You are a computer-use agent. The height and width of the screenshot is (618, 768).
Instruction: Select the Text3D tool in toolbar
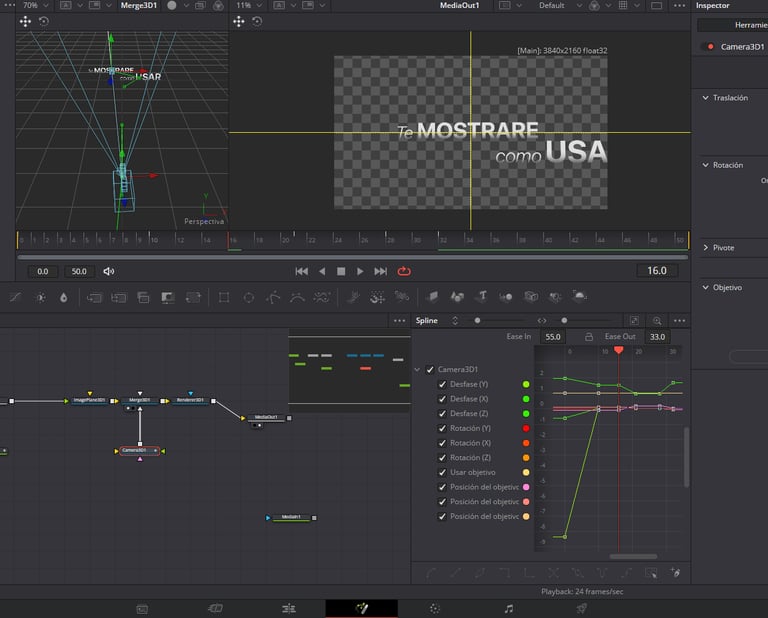click(x=481, y=297)
